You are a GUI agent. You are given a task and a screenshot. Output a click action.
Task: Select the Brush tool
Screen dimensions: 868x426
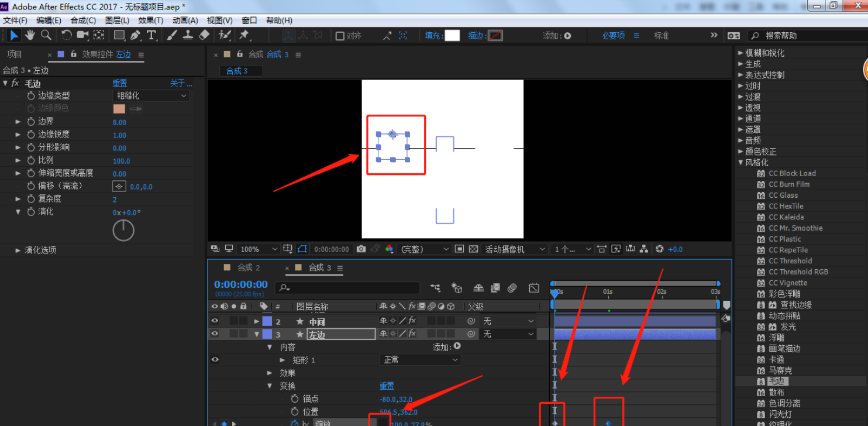[x=171, y=36]
